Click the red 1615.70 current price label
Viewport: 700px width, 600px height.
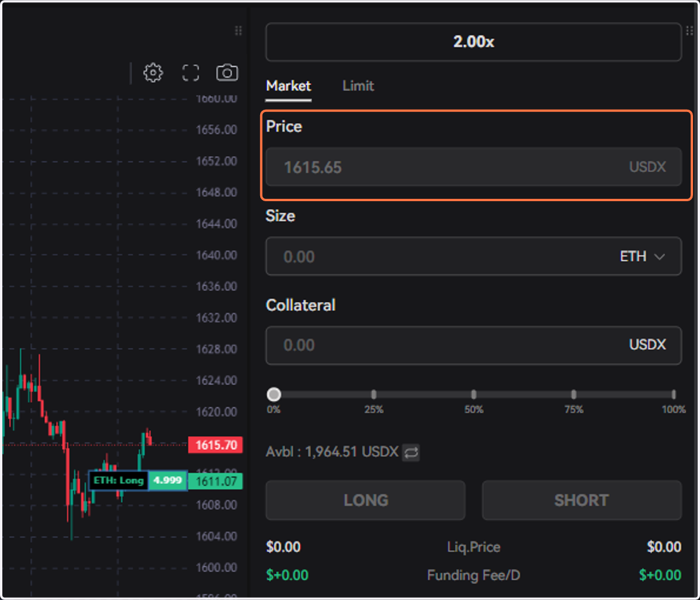[215, 445]
